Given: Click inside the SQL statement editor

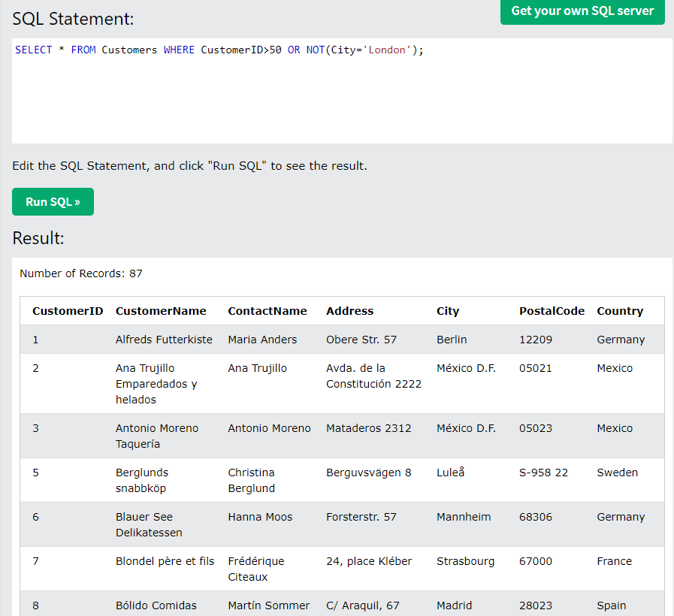Looking at the screenshot, I should 342,91.
